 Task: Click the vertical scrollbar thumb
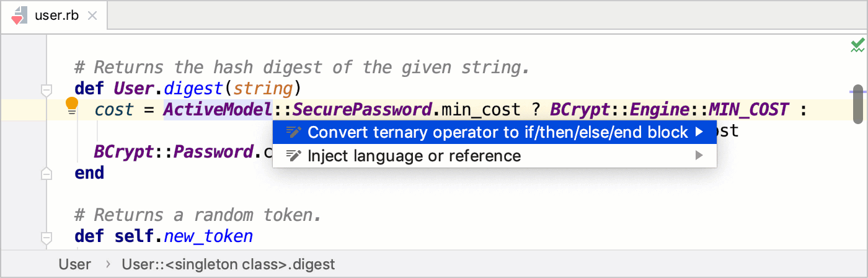(858, 104)
